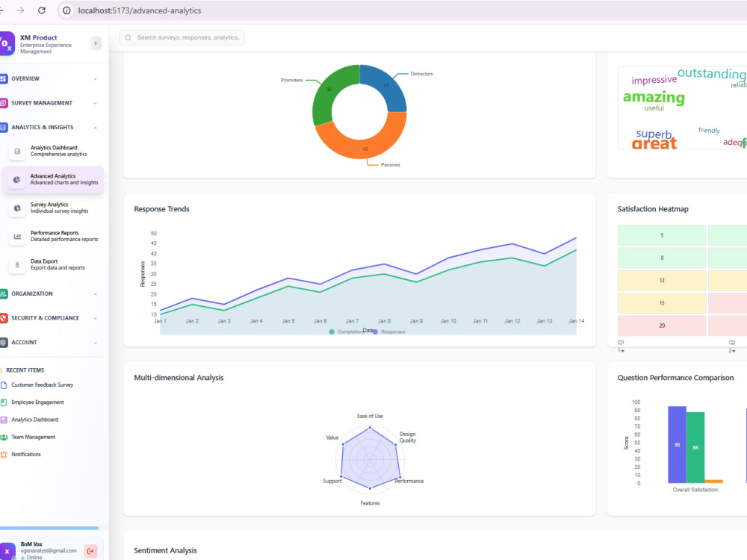Click the word 'great' in word cloud
Image resolution: width=747 pixels, height=560 pixels.
pyautogui.click(x=654, y=143)
